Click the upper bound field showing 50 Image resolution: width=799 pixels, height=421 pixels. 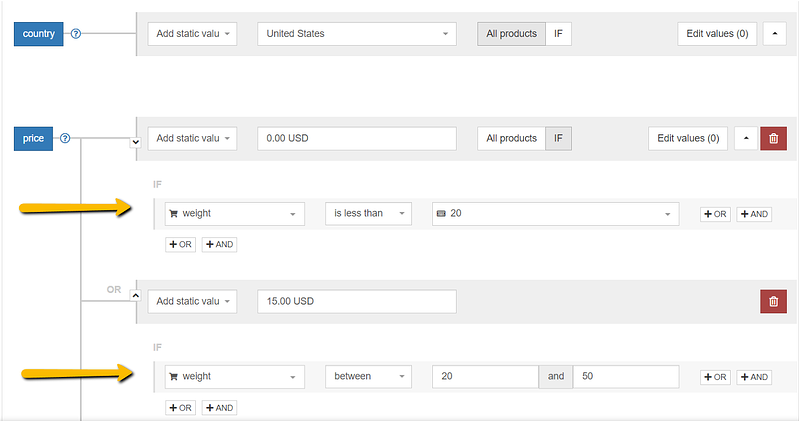625,376
